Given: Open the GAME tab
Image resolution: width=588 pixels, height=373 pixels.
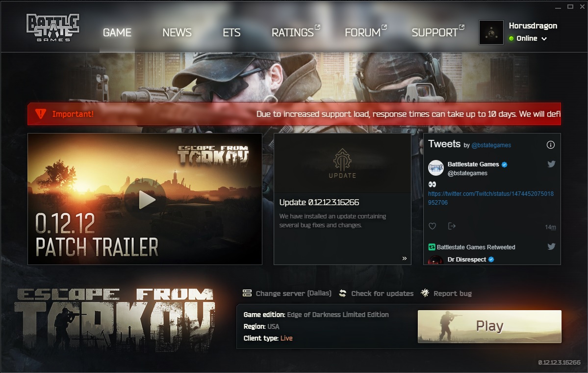Looking at the screenshot, I should click(117, 33).
